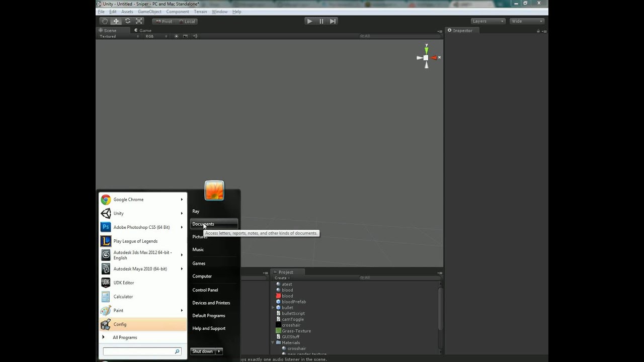Select the Move tool in Unity toolbar
Image resolution: width=644 pixels, height=362 pixels.
(x=116, y=21)
